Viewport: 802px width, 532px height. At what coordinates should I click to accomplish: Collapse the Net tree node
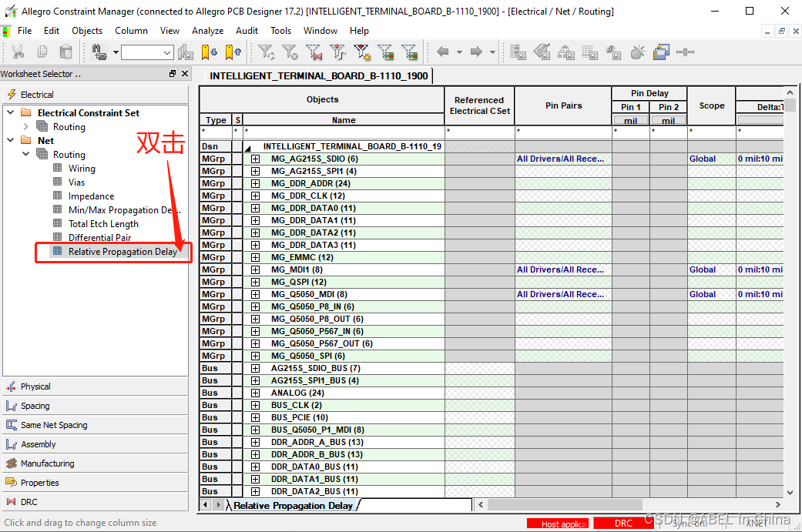coord(9,141)
